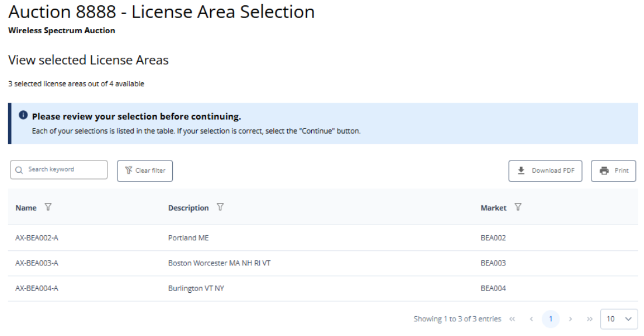Image resolution: width=644 pixels, height=336 pixels.
Task: Click the Clear filter button
Action: pos(145,171)
